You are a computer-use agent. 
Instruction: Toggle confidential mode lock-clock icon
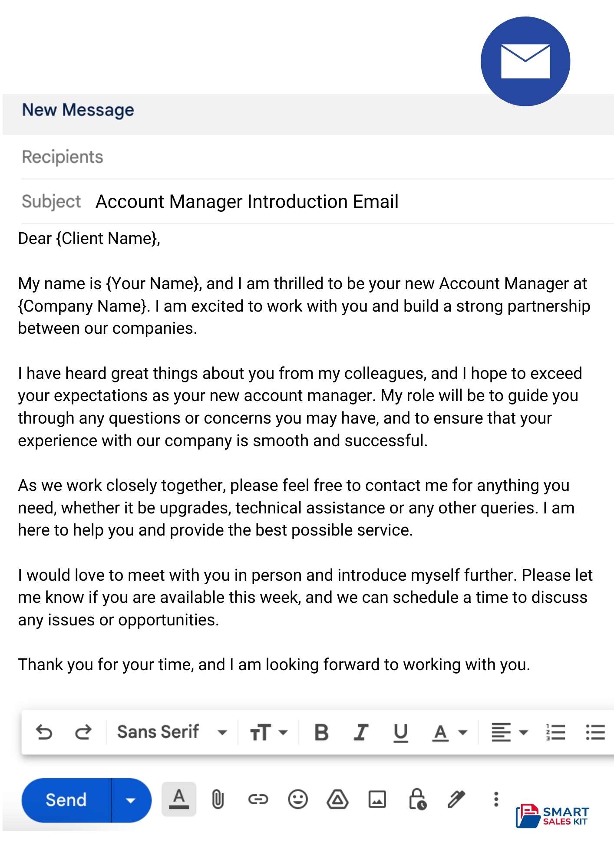click(418, 799)
